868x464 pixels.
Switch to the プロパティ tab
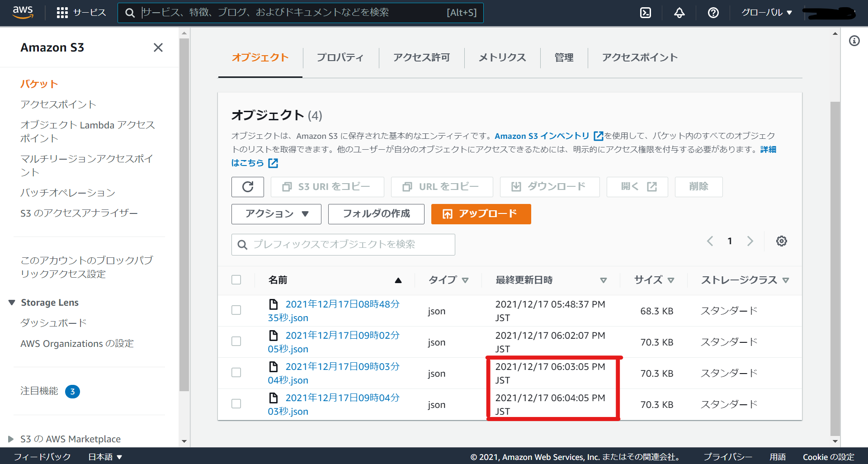340,57
